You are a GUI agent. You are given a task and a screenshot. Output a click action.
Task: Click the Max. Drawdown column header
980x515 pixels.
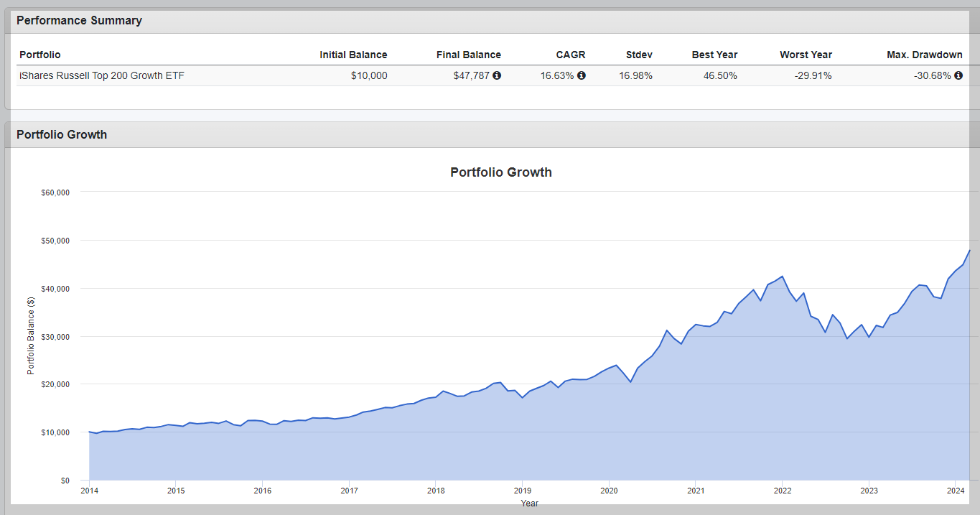coord(925,55)
